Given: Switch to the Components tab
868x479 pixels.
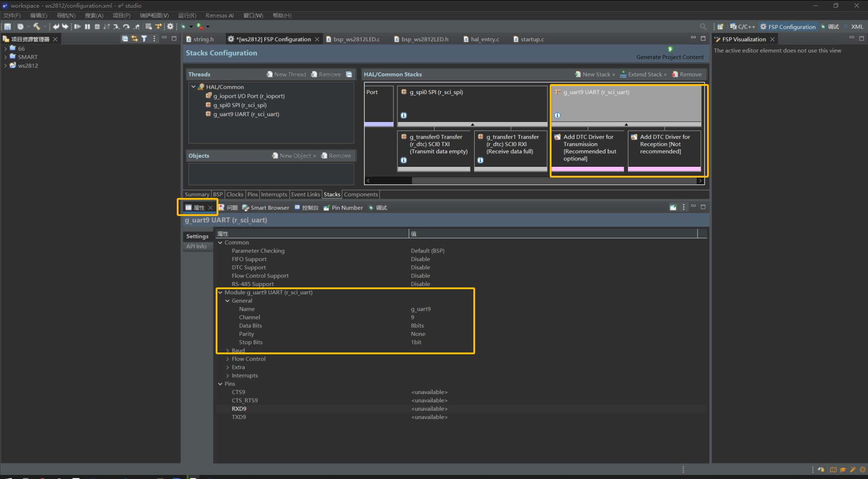Looking at the screenshot, I should [361, 194].
